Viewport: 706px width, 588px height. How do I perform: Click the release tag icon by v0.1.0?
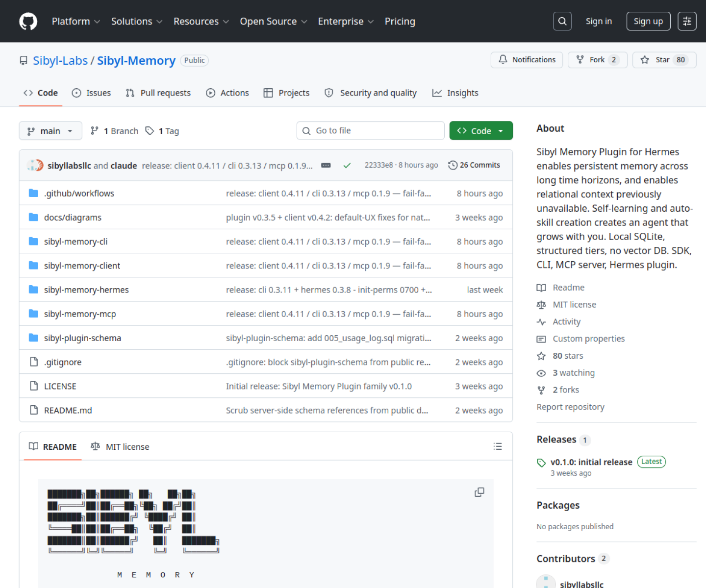click(541, 463)
